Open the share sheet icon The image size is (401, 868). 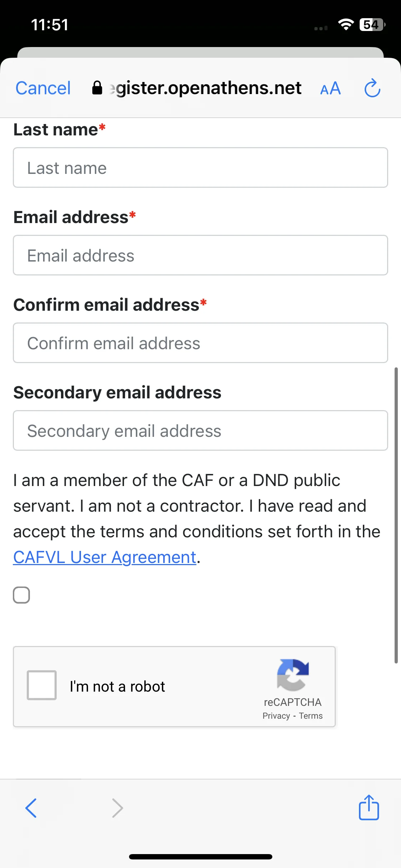tap(369, 807)
